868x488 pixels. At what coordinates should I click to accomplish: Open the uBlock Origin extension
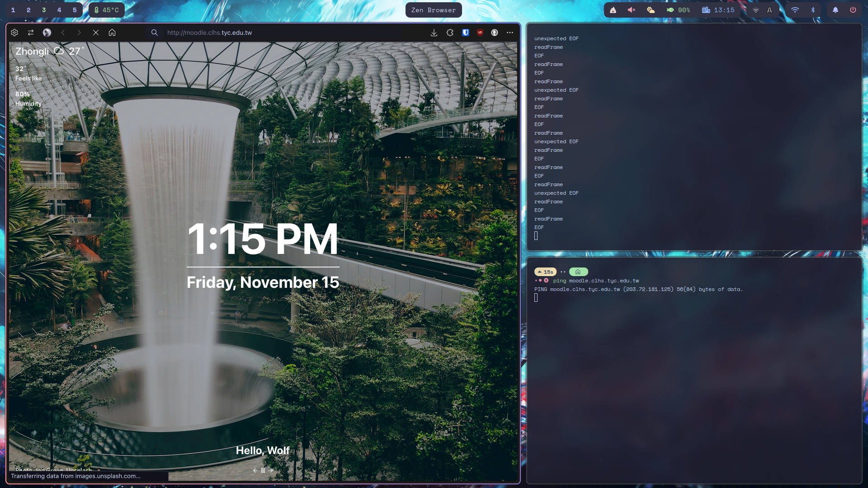(x=480, y=33)
